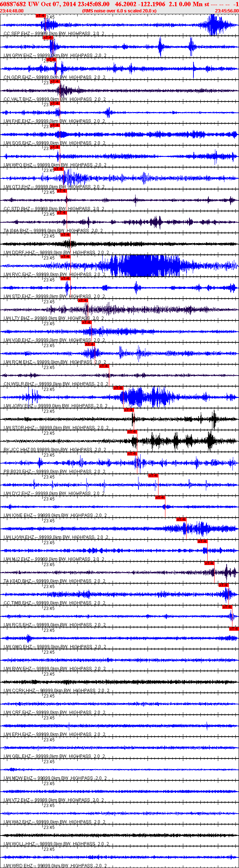Click the UW.IONE.EHZ station label

tap(55, 515)
